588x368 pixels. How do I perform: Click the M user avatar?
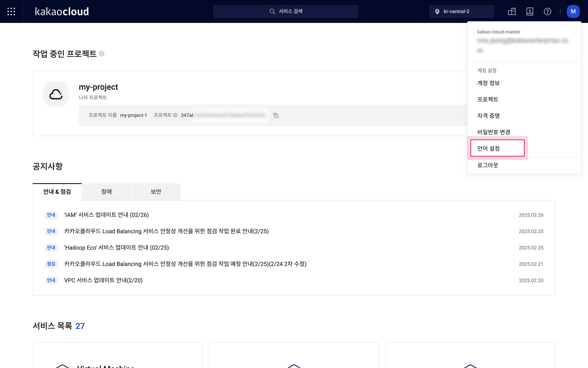pyautogui.click(x=573, y=11)
